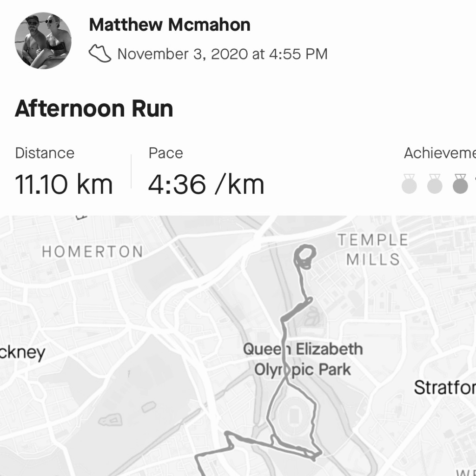Click the Matthew Mcmahon name link
The height and width of the screenshot is (476, 476).
pyautogui.click(x=170, y=25)
